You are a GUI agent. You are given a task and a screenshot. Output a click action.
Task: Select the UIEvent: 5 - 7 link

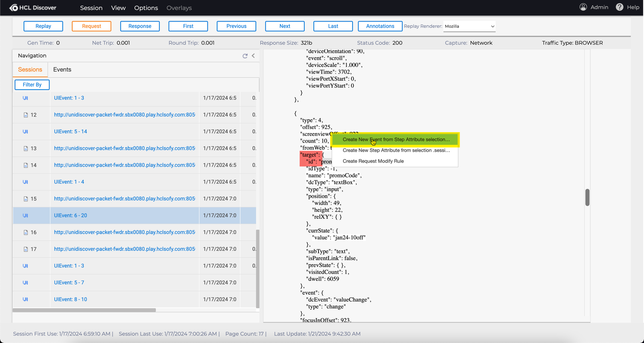(x=69, y=283)
